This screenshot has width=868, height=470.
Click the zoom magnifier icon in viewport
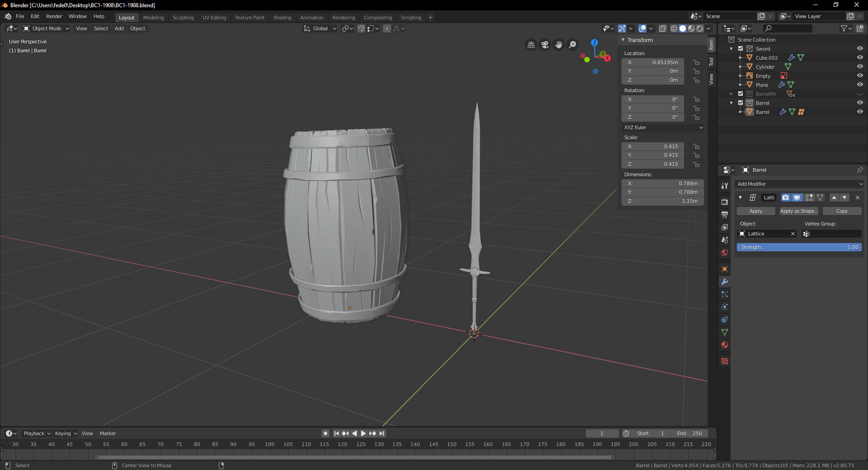click(x=573, y=45)
